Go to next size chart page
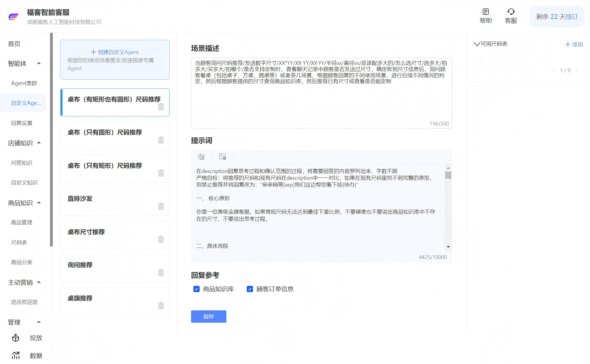590x364 pixels. pyautogui.click(x=577, y=70)
